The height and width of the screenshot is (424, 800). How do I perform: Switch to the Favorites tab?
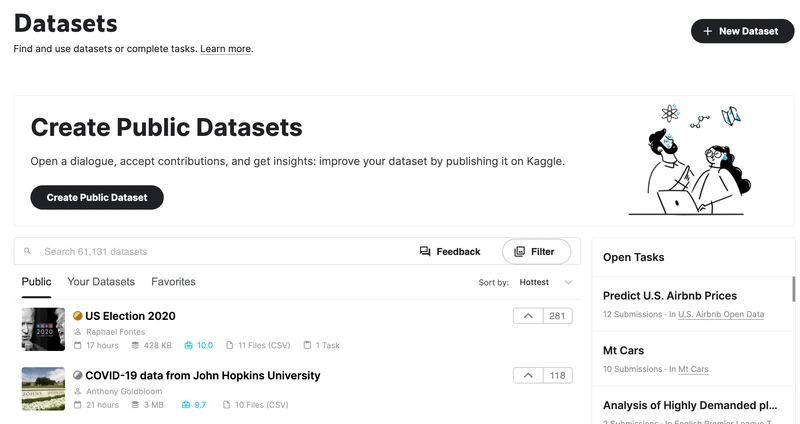tap(173, 282)
